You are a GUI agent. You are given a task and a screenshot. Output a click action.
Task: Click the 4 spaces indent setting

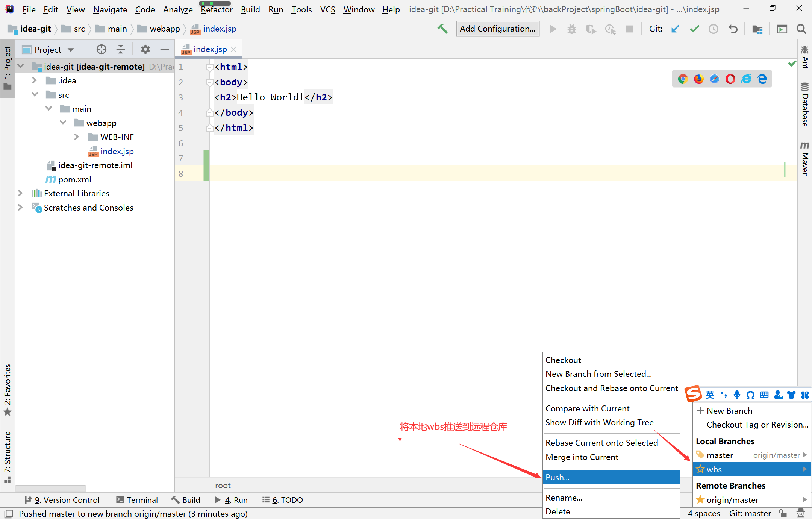click(x=704, y=513)
